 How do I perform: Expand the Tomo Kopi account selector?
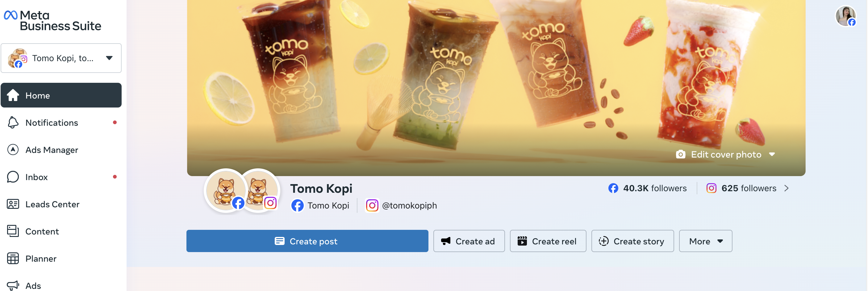(61, 58)
